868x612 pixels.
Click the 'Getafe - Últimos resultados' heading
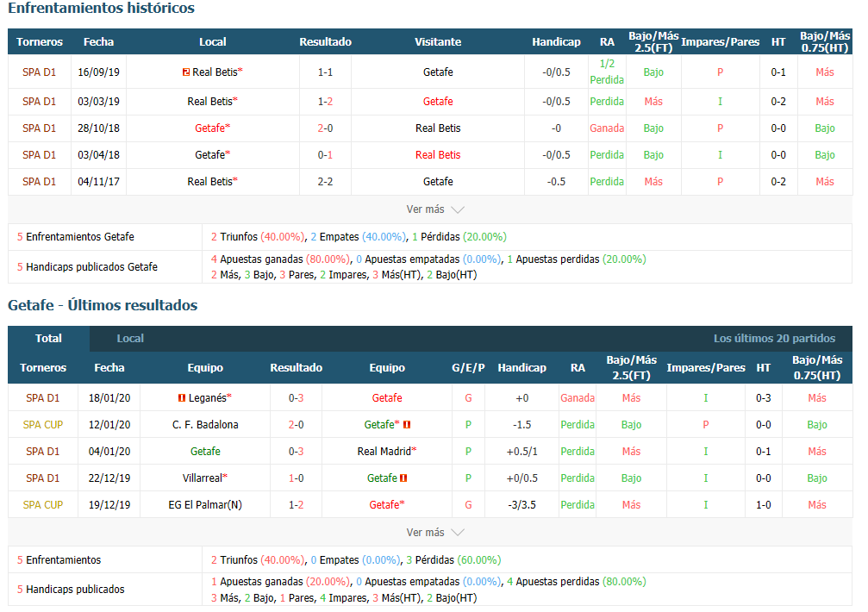(x=103, y=305)
